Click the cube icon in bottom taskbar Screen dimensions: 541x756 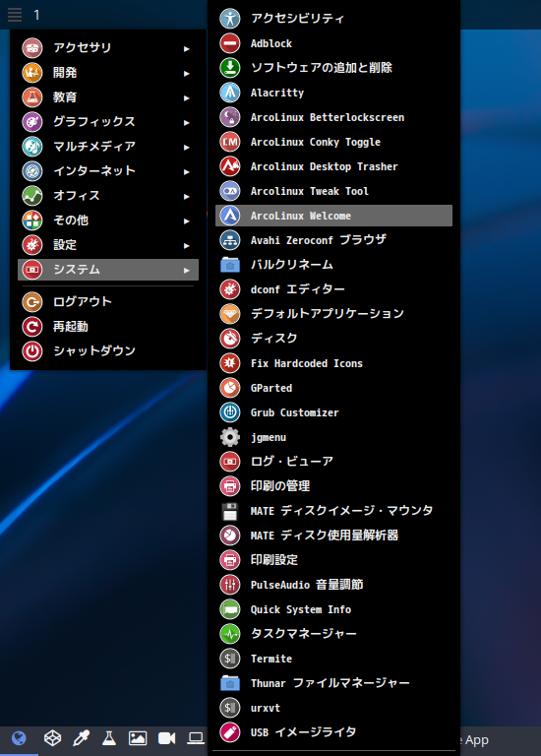click(x=52, y=738)
